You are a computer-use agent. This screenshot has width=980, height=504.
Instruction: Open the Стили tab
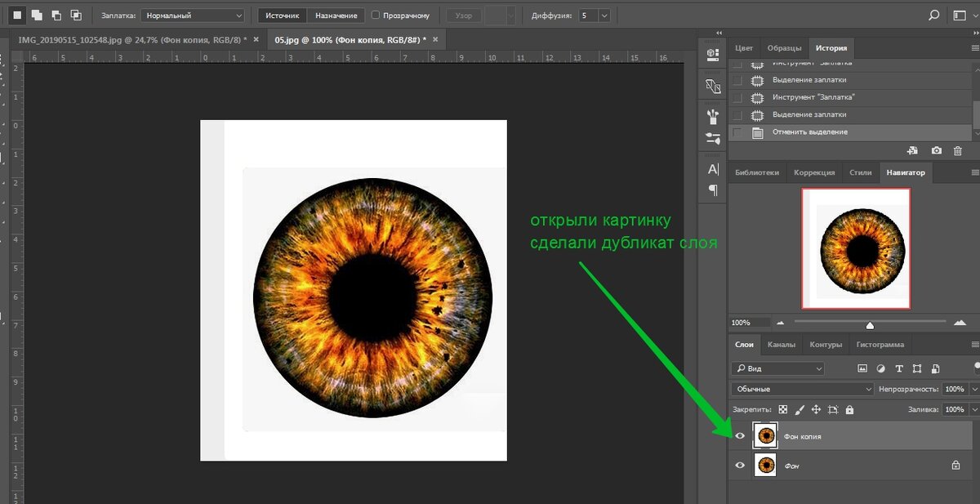tap(861, 172)
